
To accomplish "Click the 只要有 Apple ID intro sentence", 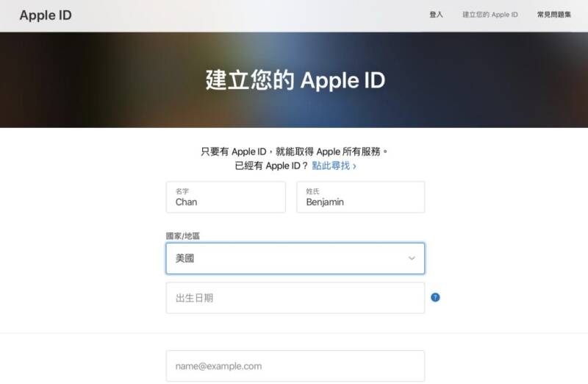I will (x=293, y=152).
